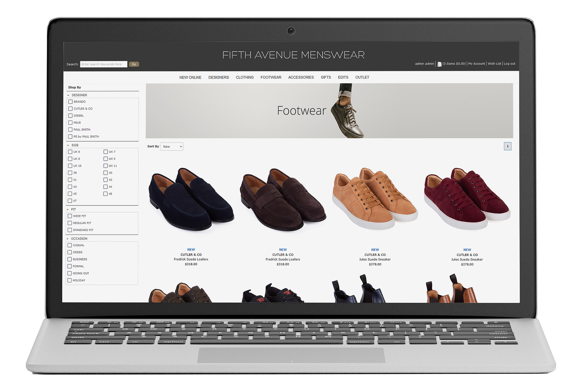Open the My Account link
The height and width of the screenshot is (392, 582).
coord(477,64)
